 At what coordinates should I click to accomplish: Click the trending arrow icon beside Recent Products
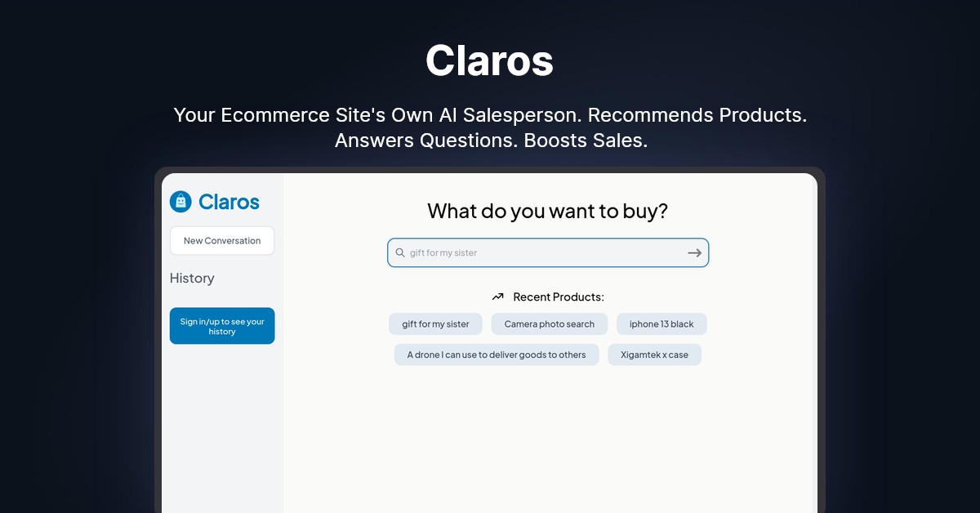pos(498,297)
